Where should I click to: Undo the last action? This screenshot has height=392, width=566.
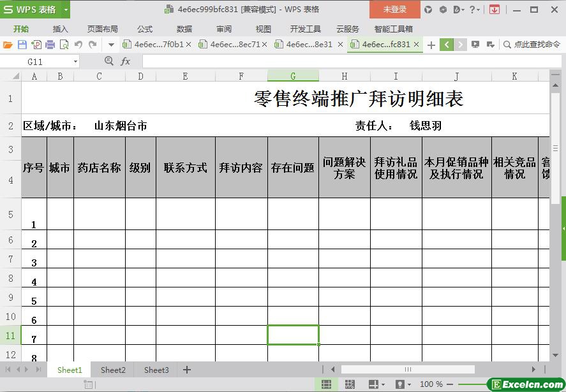click(78, 45)
